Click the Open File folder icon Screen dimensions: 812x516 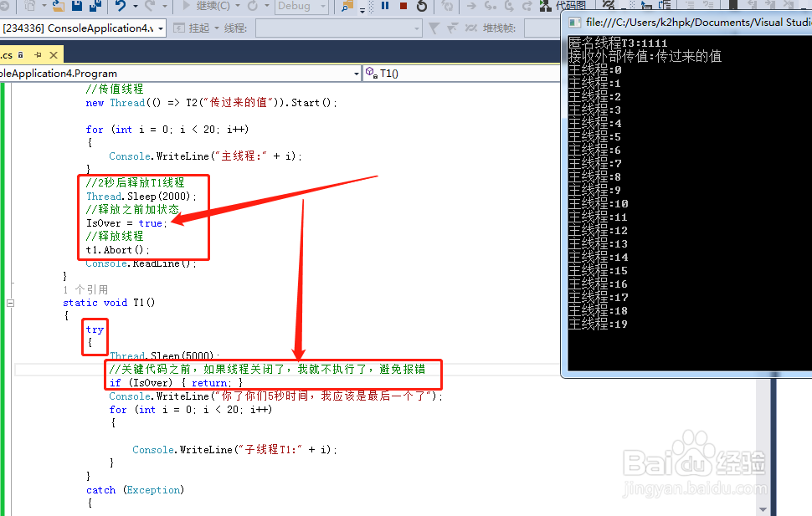tap(59, 6)
